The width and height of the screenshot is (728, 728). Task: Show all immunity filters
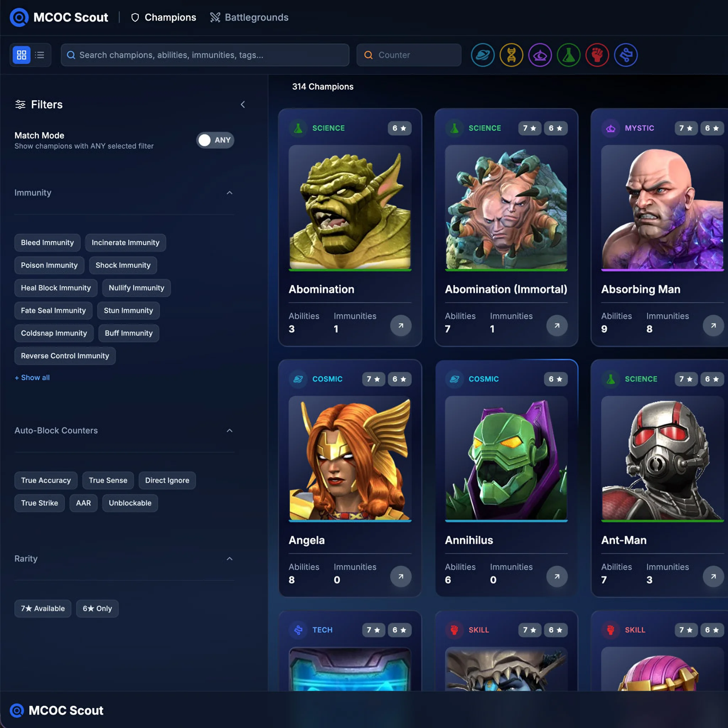(32, 378)
